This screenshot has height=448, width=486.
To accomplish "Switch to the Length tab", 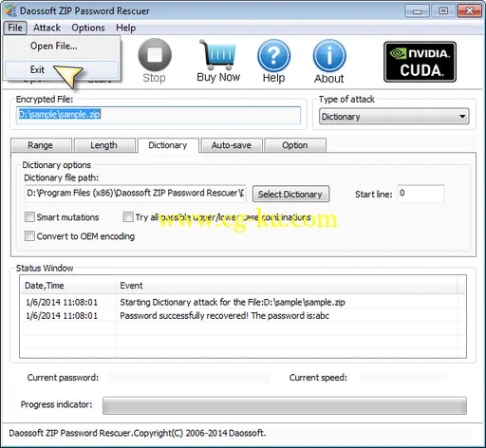I will (104, 145).
